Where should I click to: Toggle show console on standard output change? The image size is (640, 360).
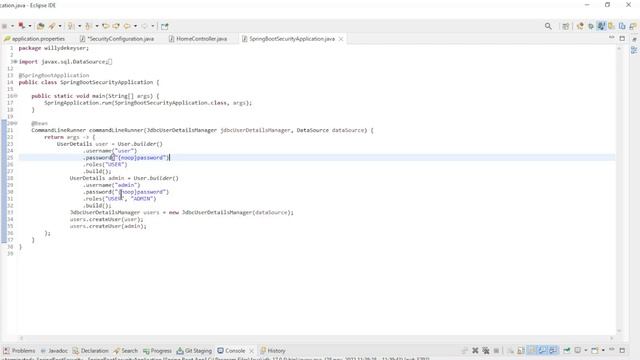542,351
